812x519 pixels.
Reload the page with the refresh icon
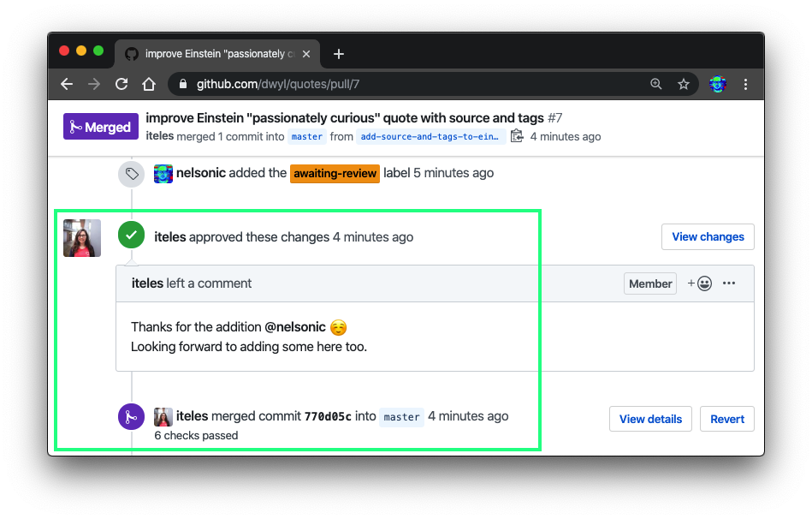tap(121, 84)
